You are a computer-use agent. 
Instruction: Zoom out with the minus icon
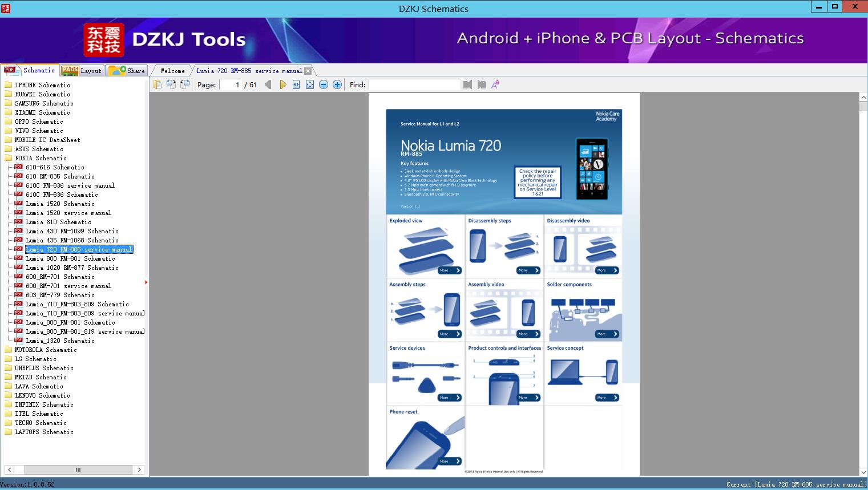pos(324,84)
